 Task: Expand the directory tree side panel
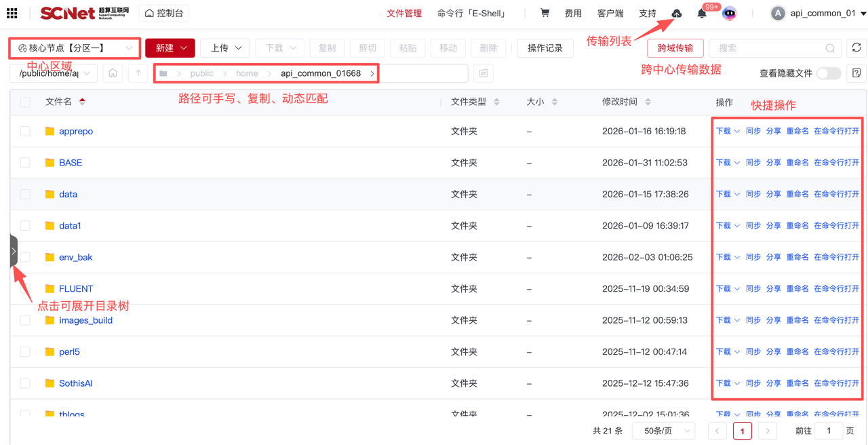tap(14, 251)
